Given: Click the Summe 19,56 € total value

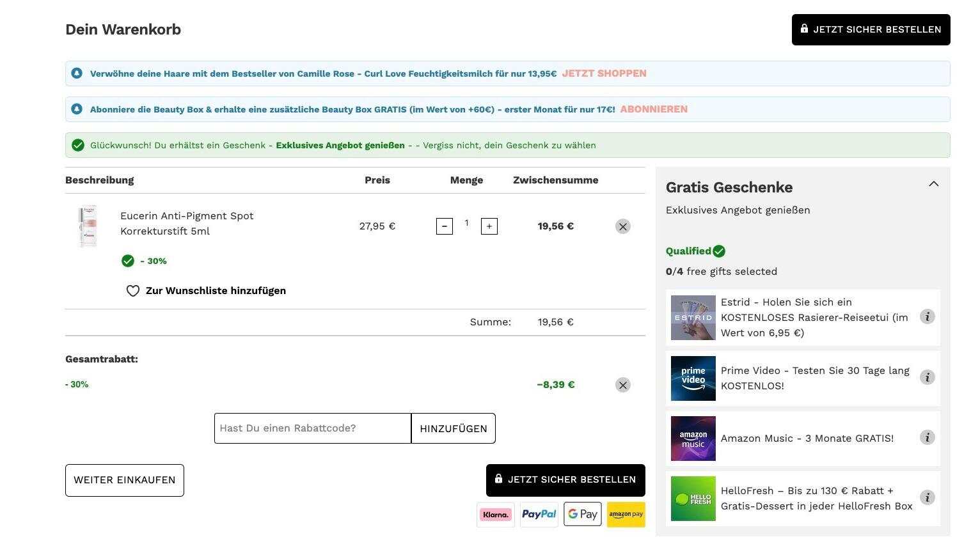Looking at the screenshot, I should pyautogui.click(x=556, y=322).
